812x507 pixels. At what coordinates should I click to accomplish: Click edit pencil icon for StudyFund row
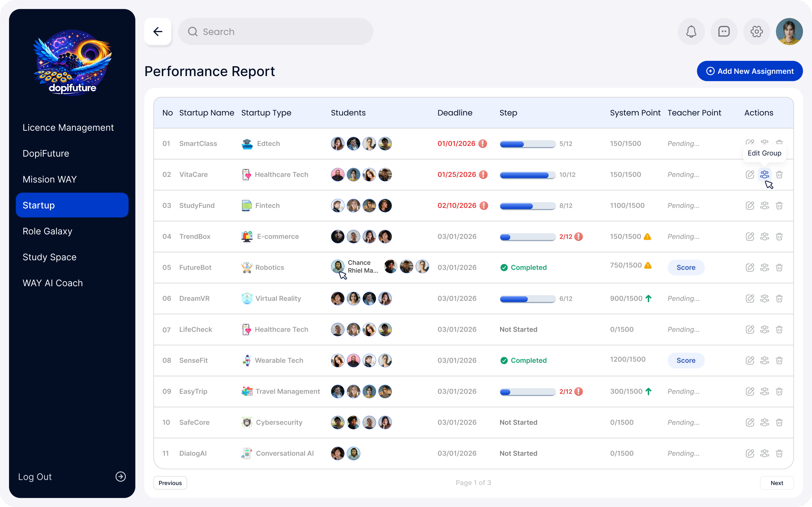click(750, 206)
